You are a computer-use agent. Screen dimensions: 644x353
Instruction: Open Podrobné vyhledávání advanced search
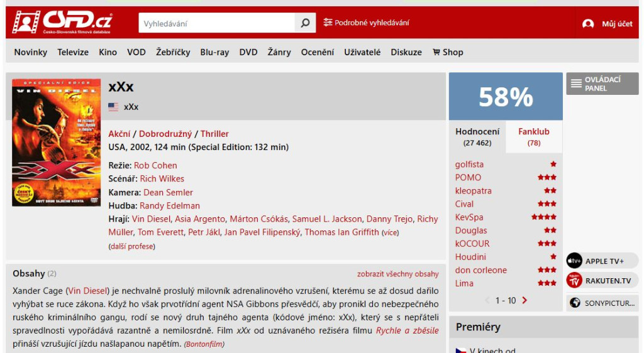[x=367, y=23]
